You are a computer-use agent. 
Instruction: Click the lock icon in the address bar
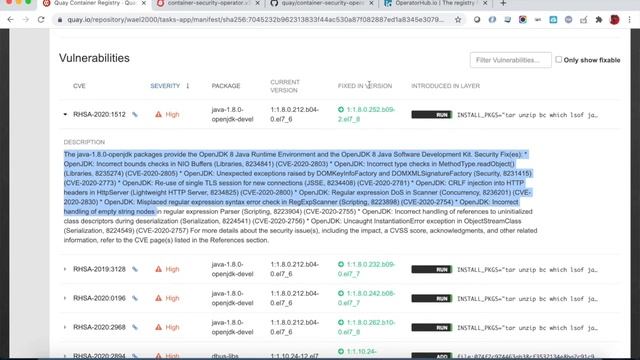tap(60, 20)
